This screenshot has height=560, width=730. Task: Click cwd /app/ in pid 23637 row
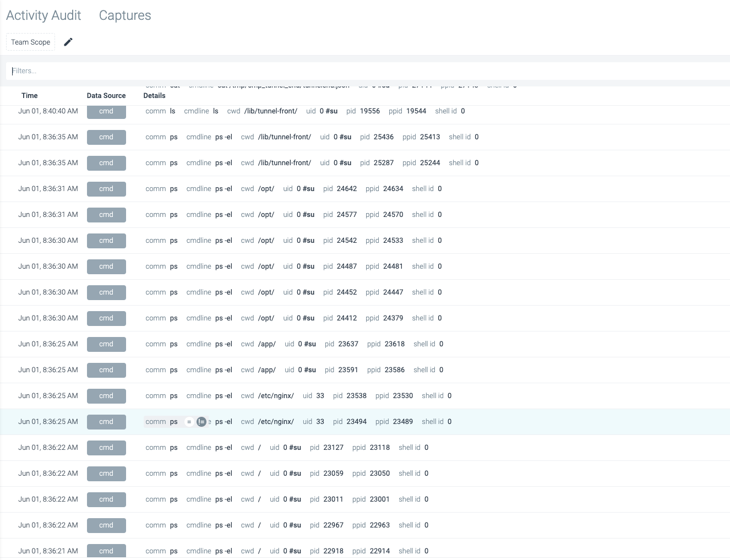coord(267,344)
